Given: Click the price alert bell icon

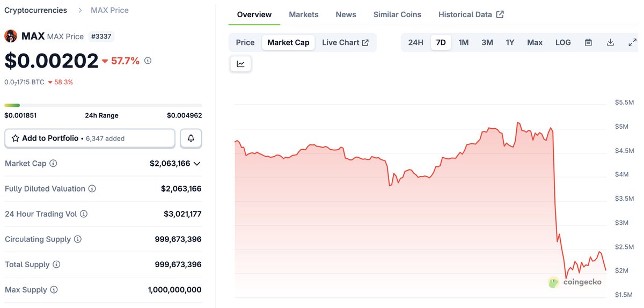Looking at the screenshot, I should pos(191,138).
